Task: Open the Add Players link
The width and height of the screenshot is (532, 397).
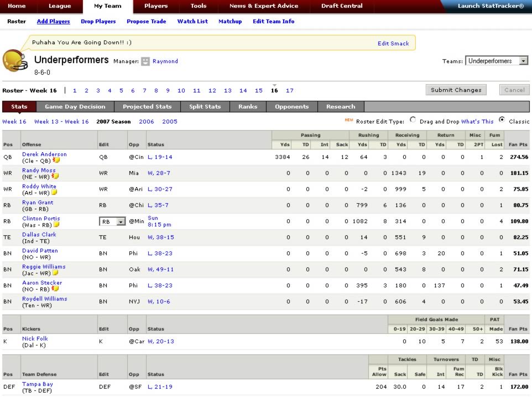Action: coord(53,22)
